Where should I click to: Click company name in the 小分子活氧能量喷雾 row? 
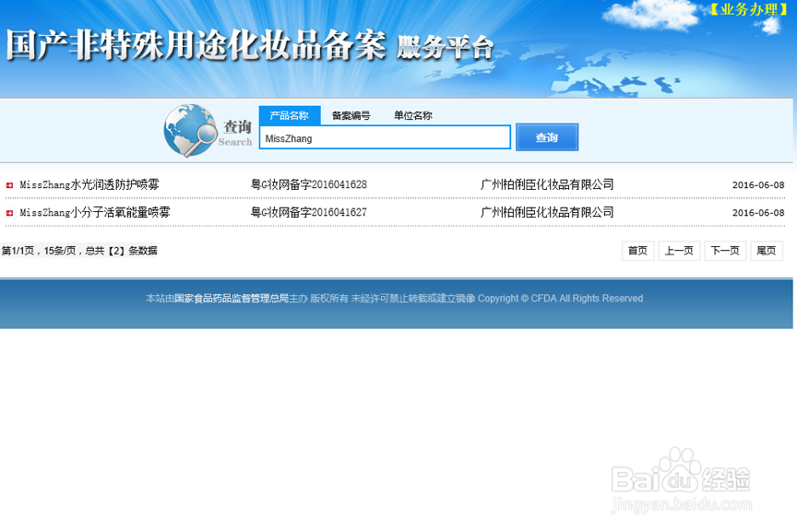[x=547, y=212]
